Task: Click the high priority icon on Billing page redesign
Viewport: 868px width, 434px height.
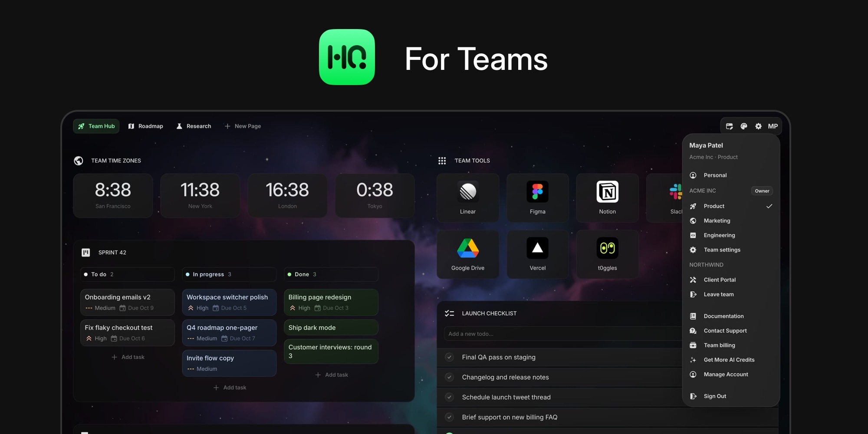Action: click(293, 308)
